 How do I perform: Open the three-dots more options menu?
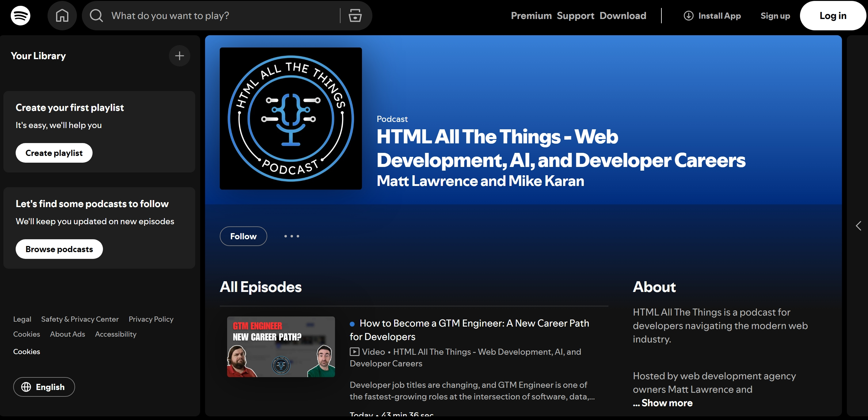coord(291,236)
